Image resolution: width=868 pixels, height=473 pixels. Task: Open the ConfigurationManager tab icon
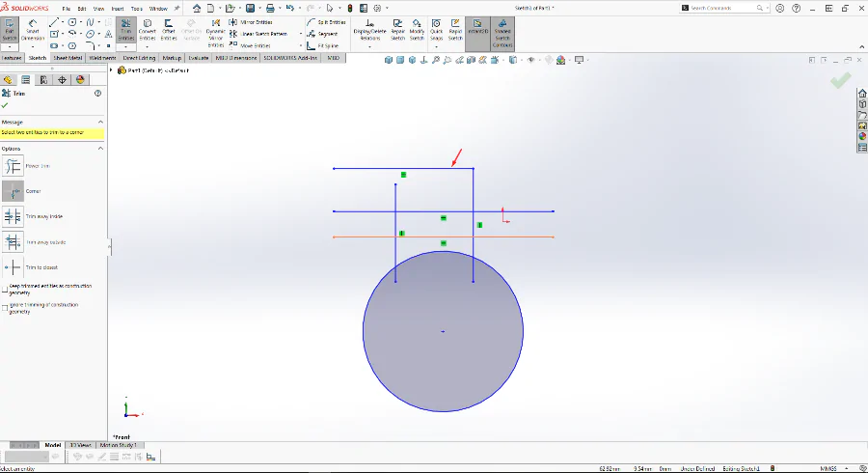coord(43,80)
